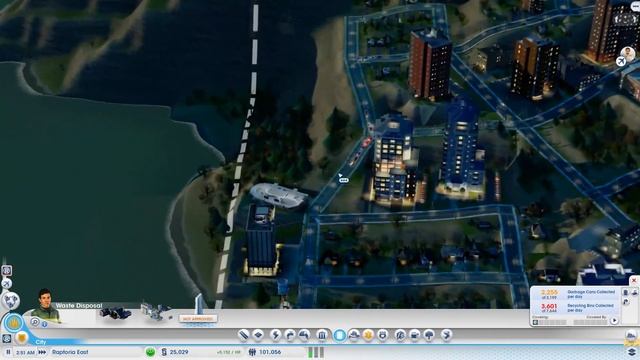This screenshot has width=640, height=360.
Task: Click the blue info icon under advisor
Action: 44,324
